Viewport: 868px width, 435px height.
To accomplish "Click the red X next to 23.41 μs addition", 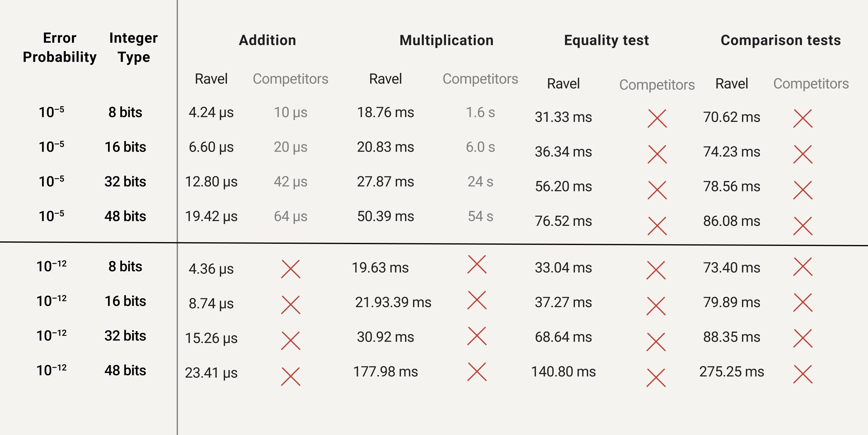I will tap(290, 376).
